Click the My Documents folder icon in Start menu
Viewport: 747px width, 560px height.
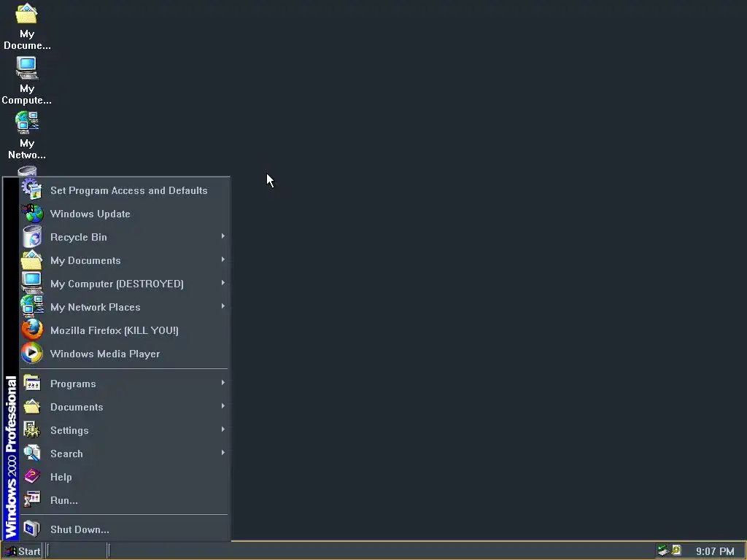pyautogui.click(x=32, y=260)
